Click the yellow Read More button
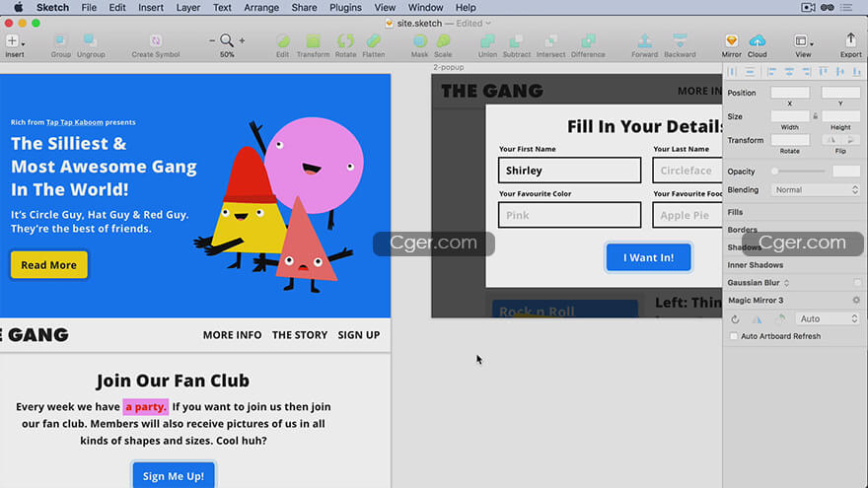 (49, 265)
